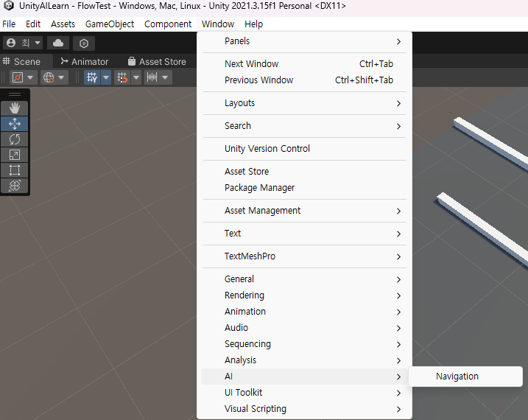528x420 pixels.
Task: Expand the Panels submenu
Action: point(304,41)
